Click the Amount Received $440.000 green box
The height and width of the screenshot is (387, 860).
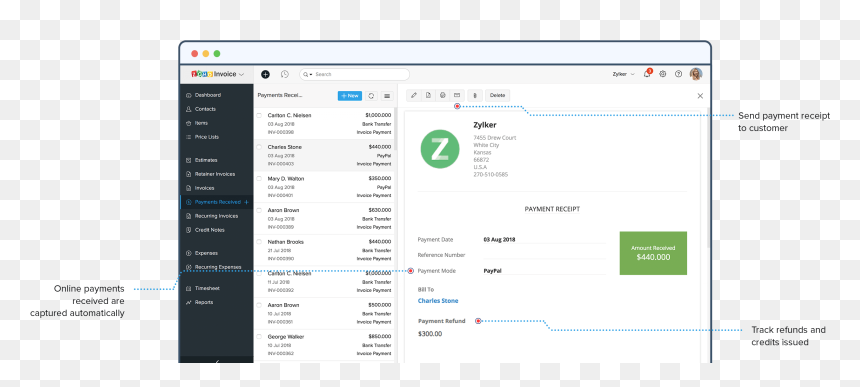[x=653, y=253]
